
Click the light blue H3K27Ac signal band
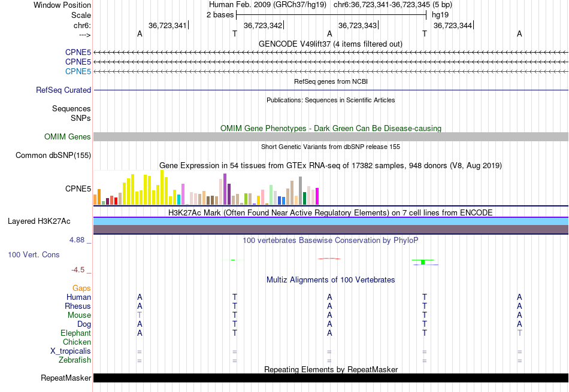[331, 221]
